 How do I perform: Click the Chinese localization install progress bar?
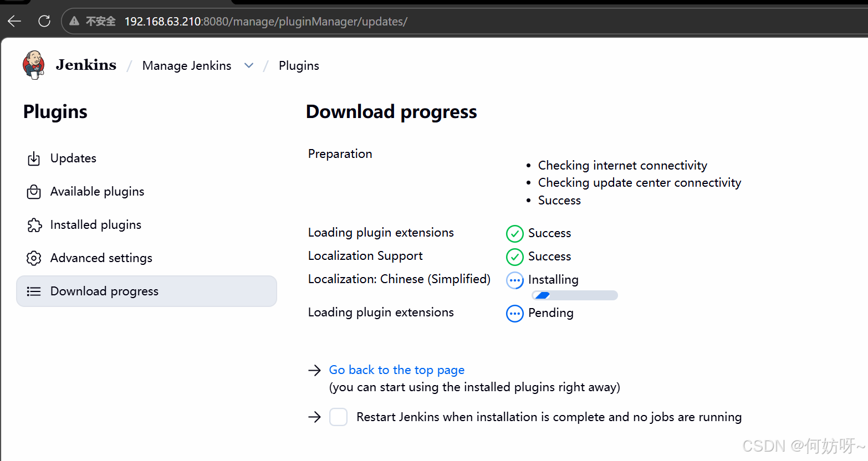point(574,295)
